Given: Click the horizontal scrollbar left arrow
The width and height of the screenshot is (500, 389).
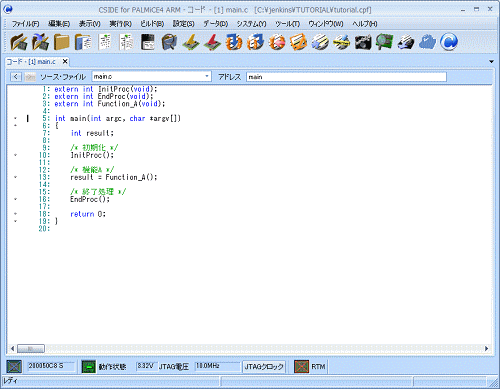Looking at the screenshot, I should point(12,349).
